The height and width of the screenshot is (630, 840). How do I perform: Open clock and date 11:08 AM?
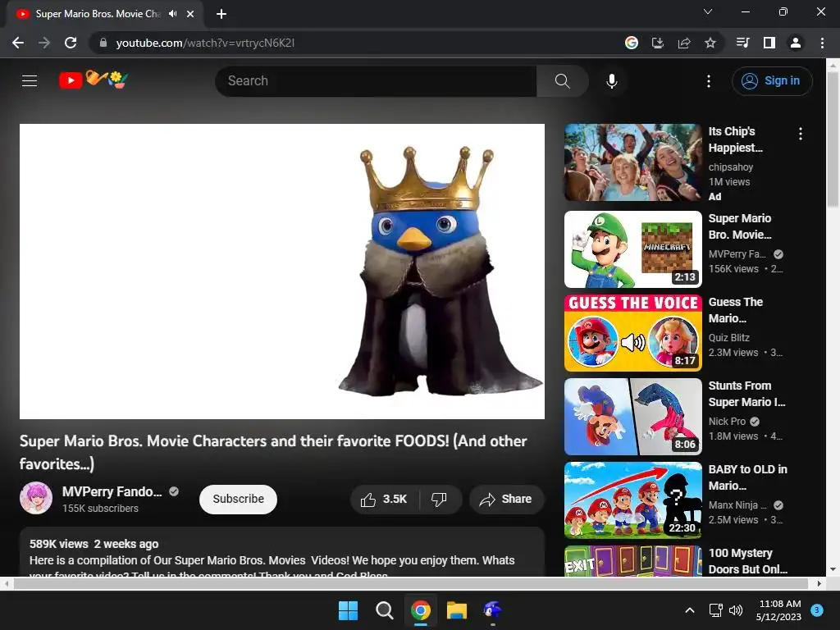point(779,610)
